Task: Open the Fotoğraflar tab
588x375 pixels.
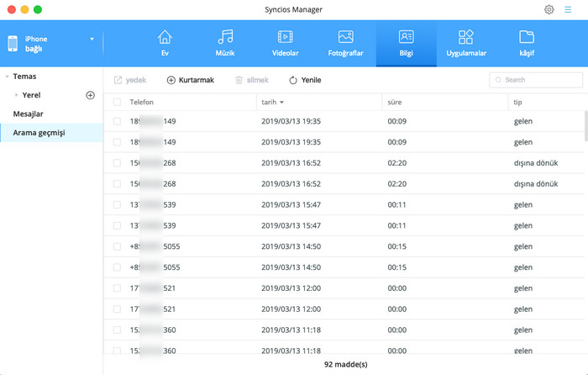Action: click(x=346, y=43)
